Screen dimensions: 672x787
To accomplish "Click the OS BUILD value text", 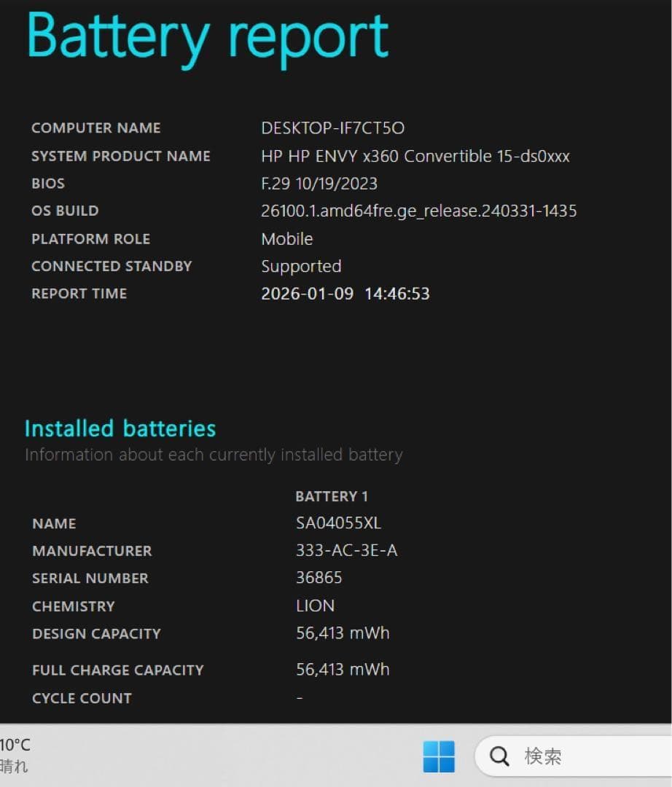I will pos(419,211).
